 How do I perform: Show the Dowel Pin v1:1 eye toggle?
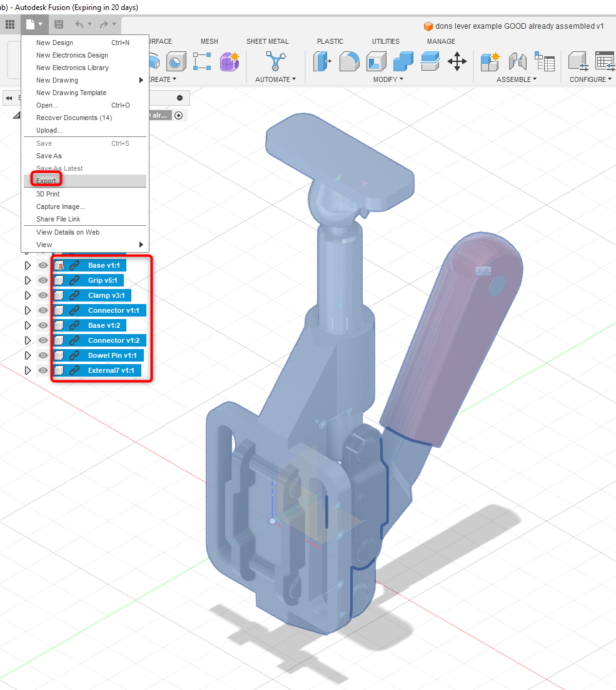(43, 354)
